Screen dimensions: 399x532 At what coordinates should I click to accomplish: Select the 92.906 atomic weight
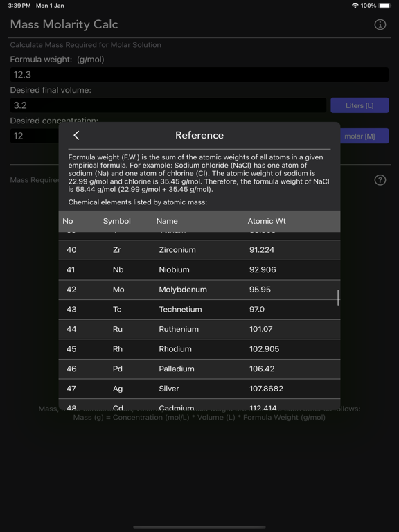[263, 269]
